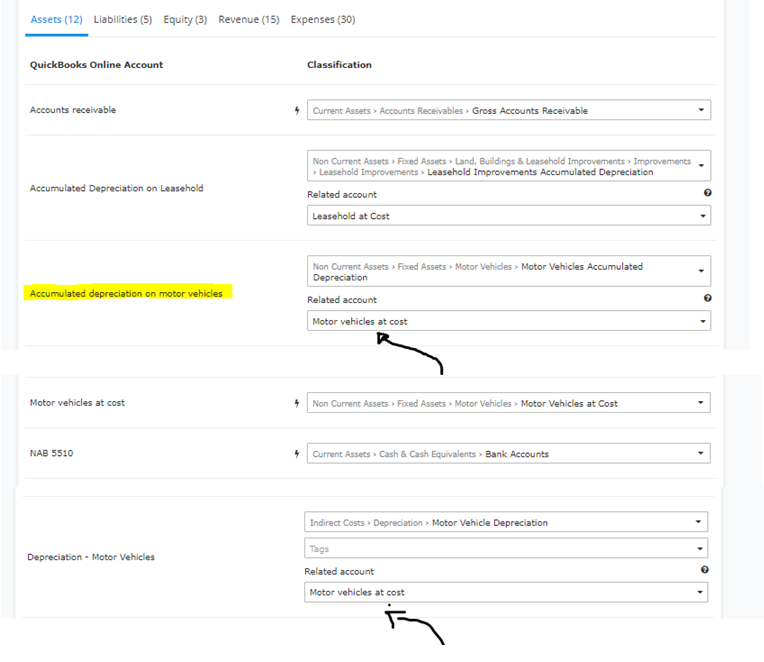Image resolution: width=764 pixels, height=662 pixels.
Task: Open Bank Accounts classification dropdown
Action: pyautogui.click(x=509, y=454)
